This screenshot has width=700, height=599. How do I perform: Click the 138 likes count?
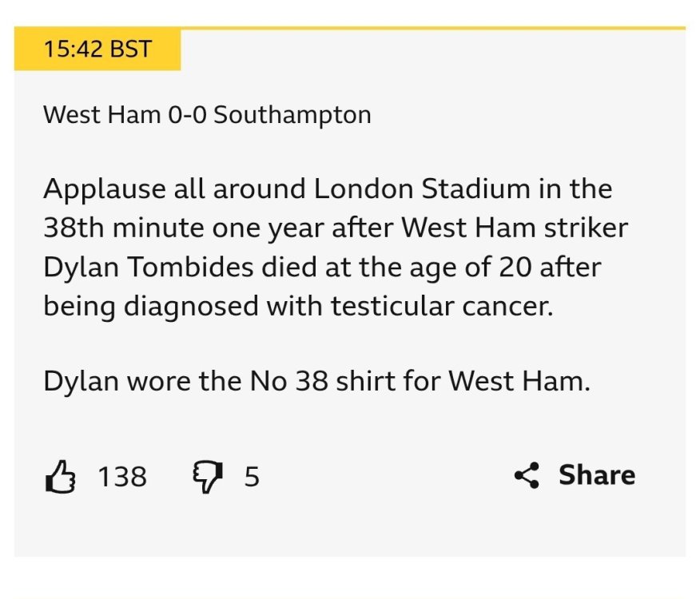(x=121, y=477)
